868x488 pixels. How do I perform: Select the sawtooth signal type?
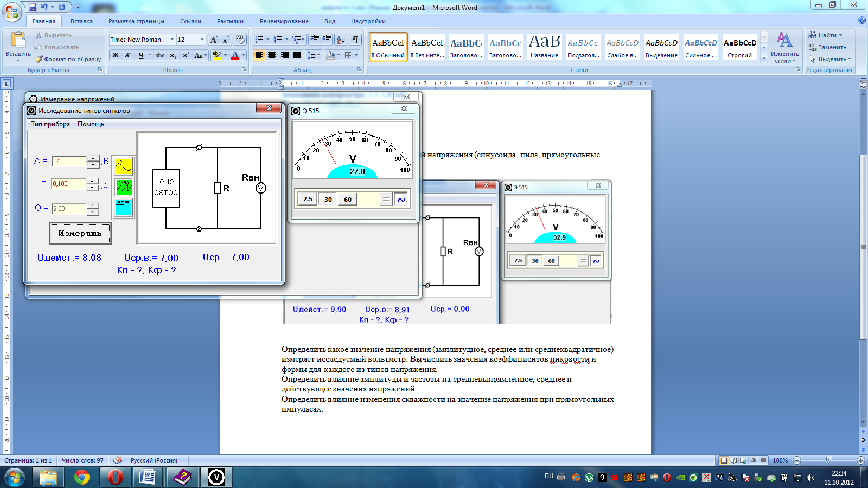tap(124, 188)
